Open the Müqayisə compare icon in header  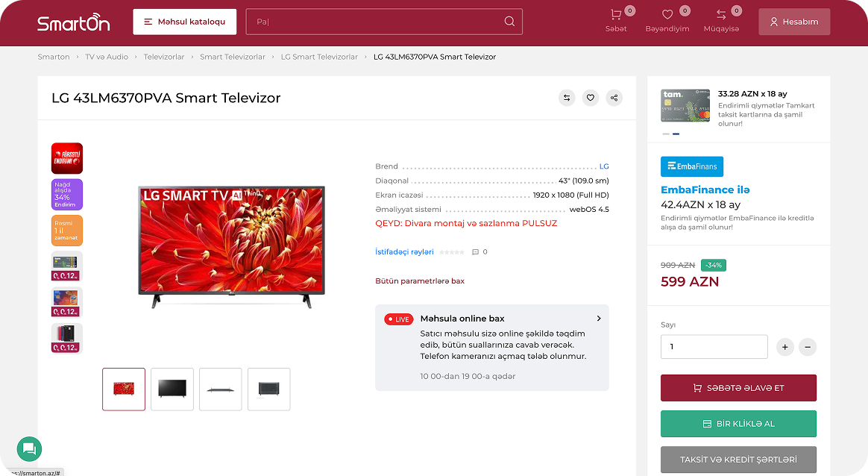click(x=721, y=16)
